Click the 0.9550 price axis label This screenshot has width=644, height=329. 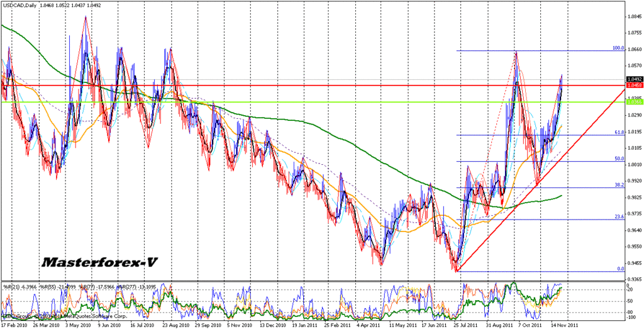635,247
